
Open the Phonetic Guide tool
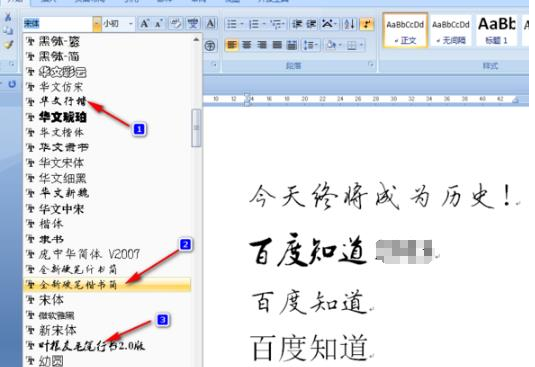coord(193,24)
